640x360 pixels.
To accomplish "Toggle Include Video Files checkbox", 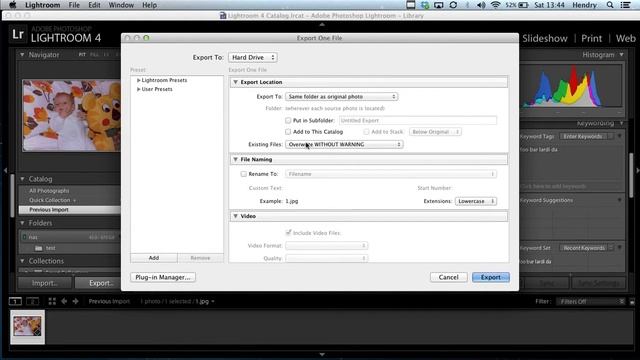I will 288,233.
